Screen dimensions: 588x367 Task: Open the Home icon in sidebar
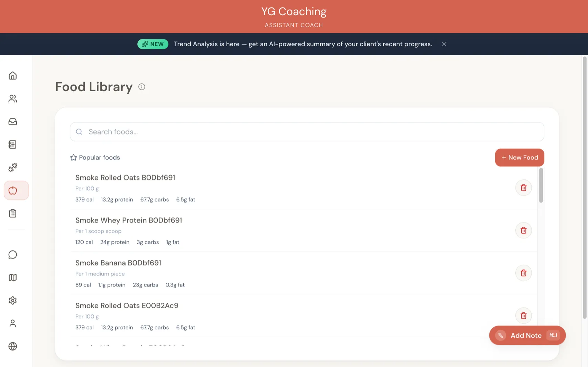point(13,76)
